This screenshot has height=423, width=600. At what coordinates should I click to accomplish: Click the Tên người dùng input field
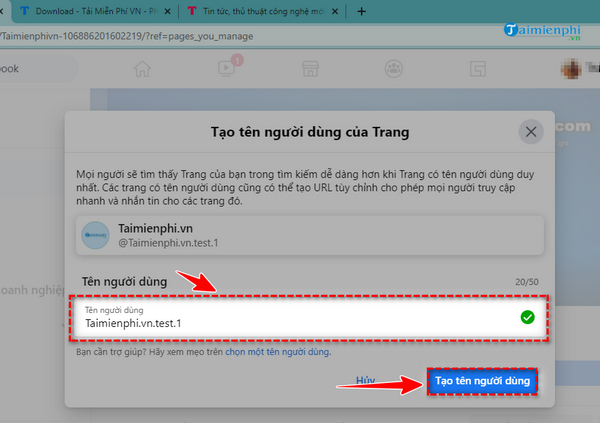[x=309, y=318]
